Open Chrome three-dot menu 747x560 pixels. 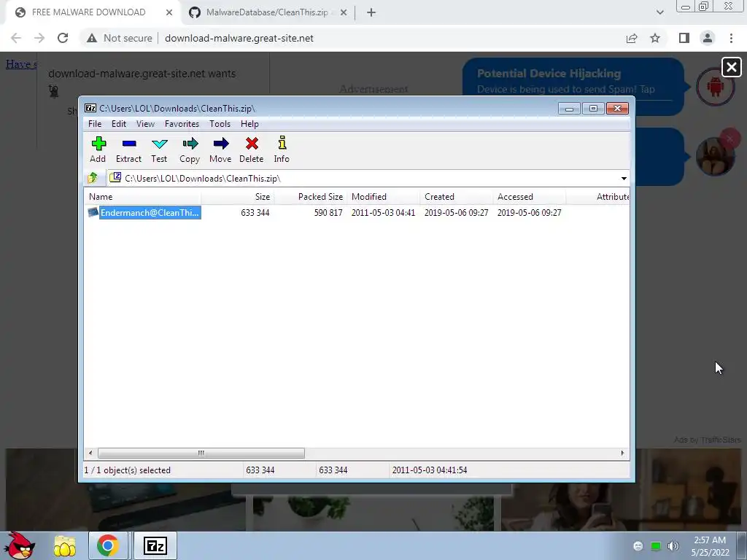731,38
